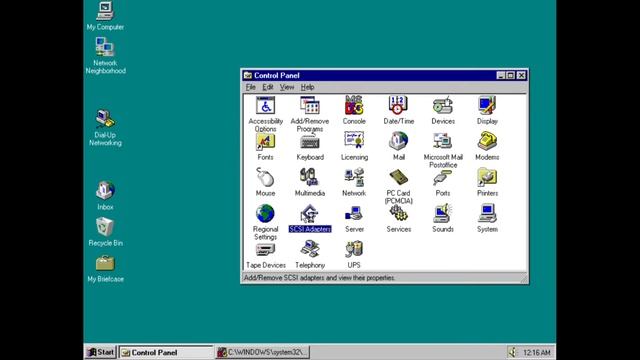Open the Display settings icon
Image resolution: width=640 pixels, height=360 pixels.
(487, 105)
